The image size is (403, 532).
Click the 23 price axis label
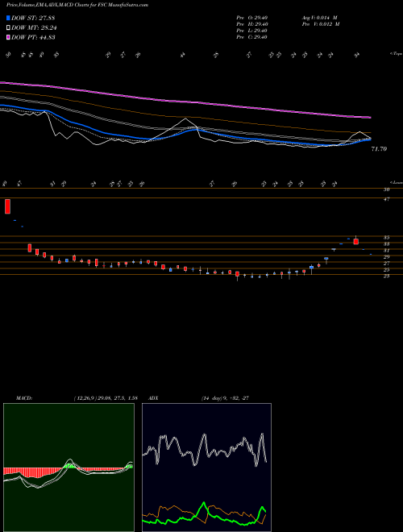click(386, 276)
